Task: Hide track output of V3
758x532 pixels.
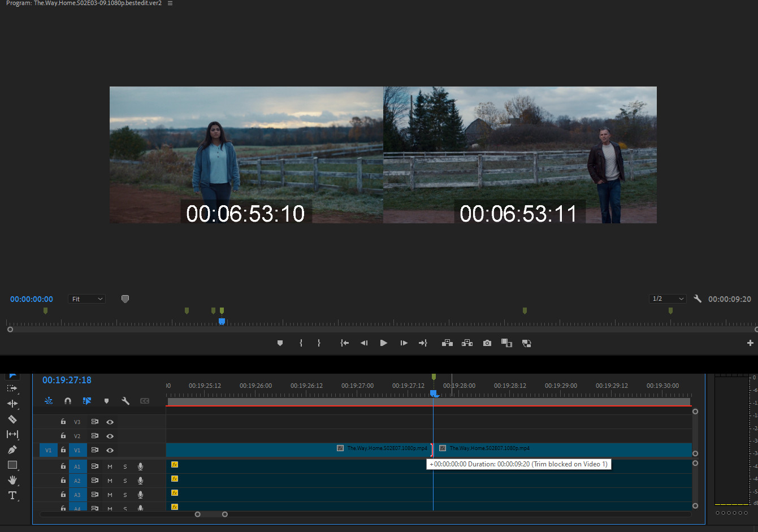Action: (x=110, y=422)
